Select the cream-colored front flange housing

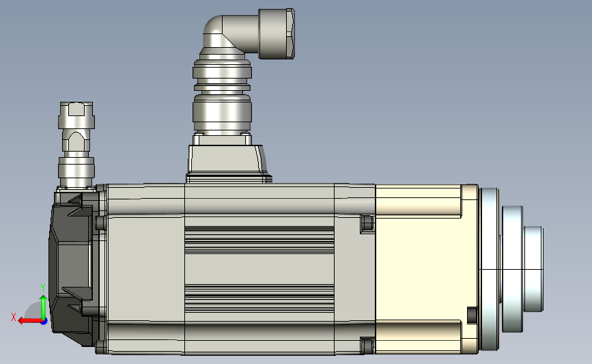coord(427,269)
